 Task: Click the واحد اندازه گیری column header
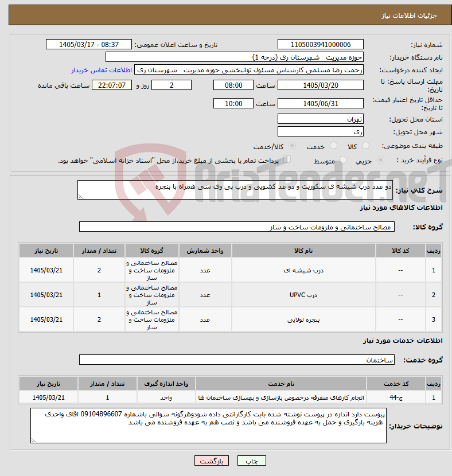(166, 384)
